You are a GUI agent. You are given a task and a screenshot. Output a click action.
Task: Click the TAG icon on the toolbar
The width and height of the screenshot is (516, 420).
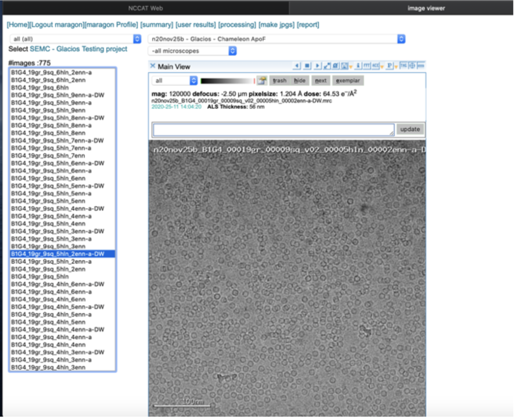402,66
